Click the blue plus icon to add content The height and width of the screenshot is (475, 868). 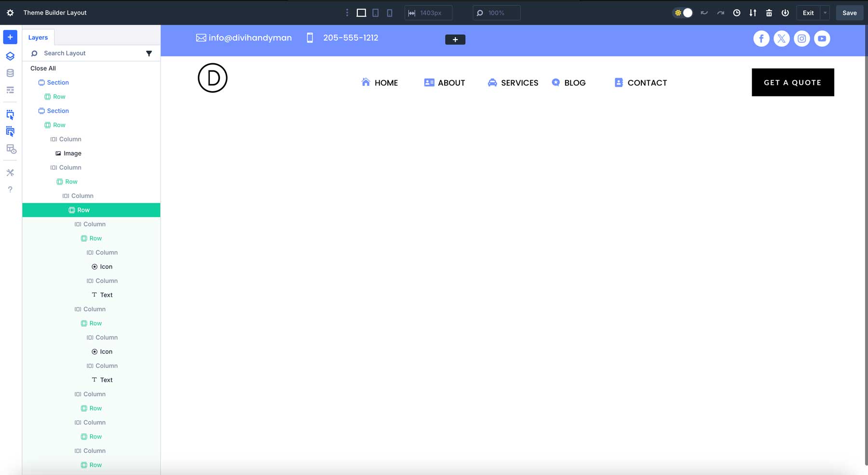pos(10,37)
